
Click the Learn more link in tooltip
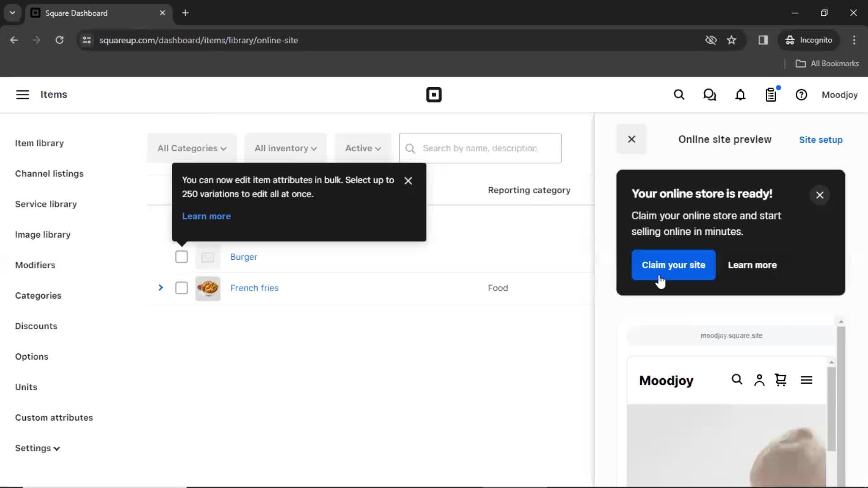[206, 216]
